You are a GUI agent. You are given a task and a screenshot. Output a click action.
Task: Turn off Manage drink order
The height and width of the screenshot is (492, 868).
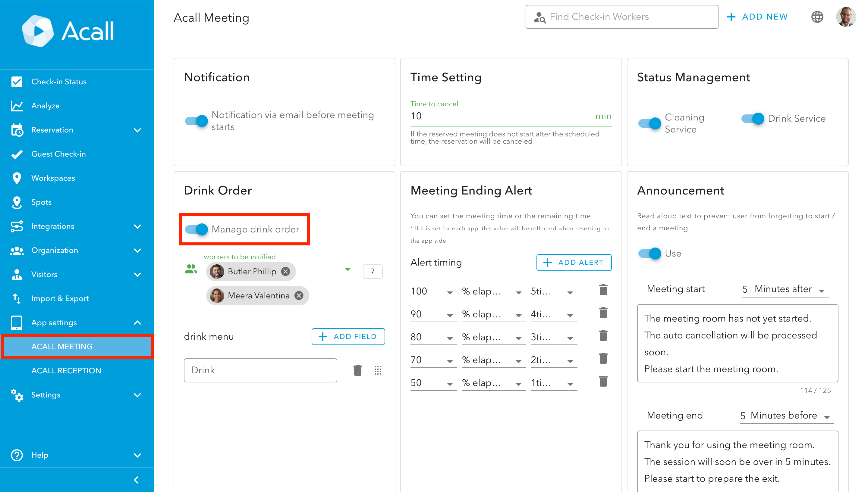point(197,229)
